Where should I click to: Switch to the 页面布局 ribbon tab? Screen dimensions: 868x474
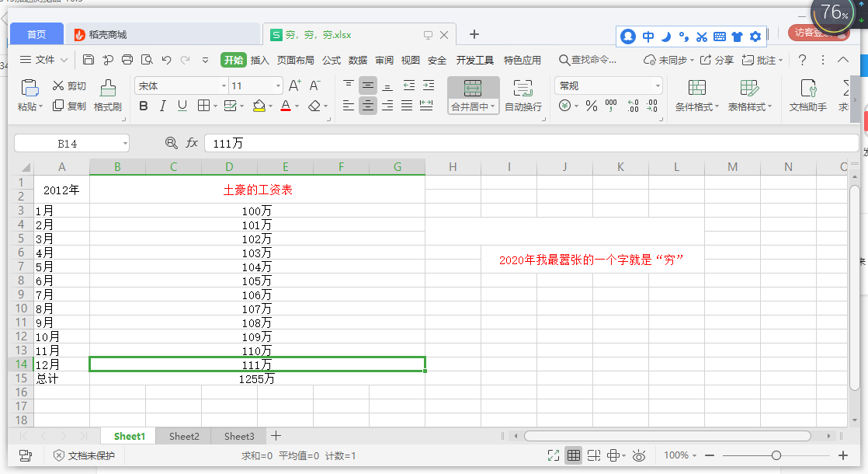pyautogui.click(x=296, y=60)
